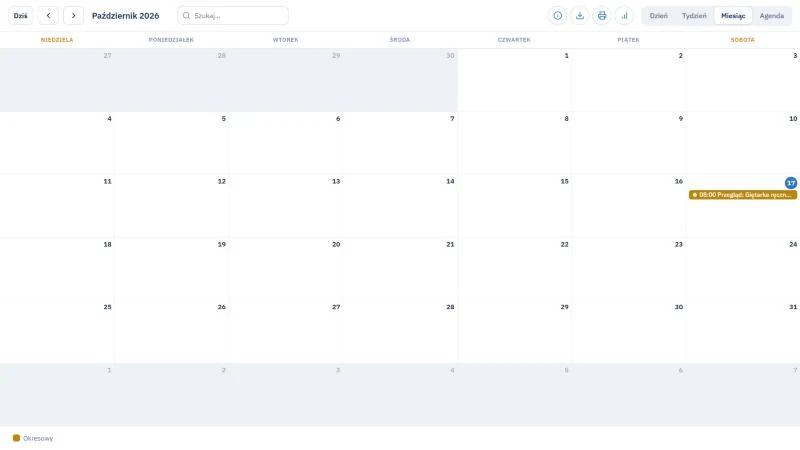The width and height of the screenshot is (800, 450).
Task: Select day 31 in the calendar
Action: (x=743, y=332)
